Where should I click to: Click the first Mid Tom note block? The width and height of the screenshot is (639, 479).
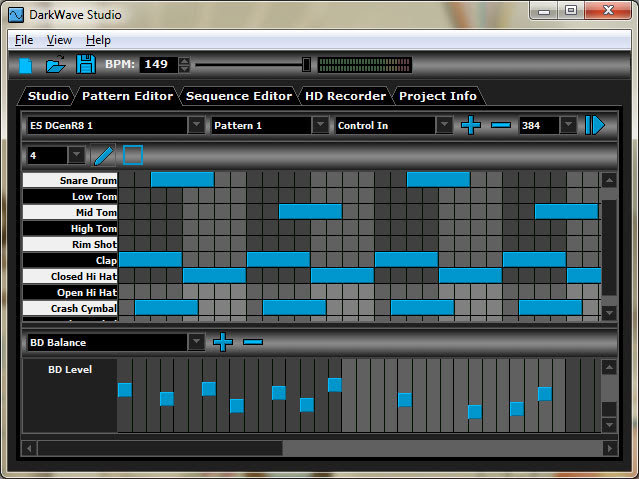(310, 211)
